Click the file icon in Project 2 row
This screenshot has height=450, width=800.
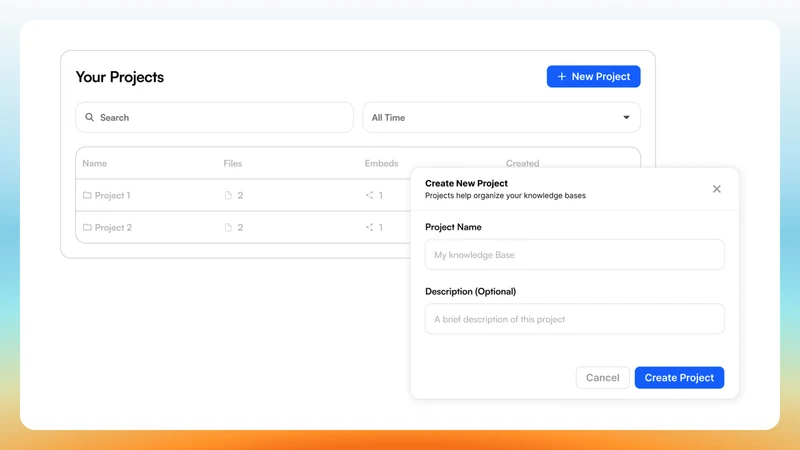[x=228, y=228]
